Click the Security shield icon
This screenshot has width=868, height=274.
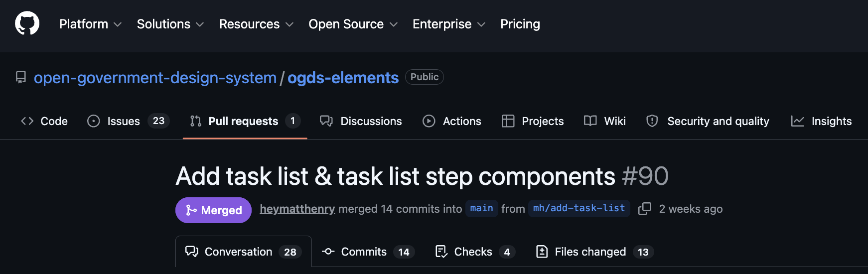click(x=652, y=121)
